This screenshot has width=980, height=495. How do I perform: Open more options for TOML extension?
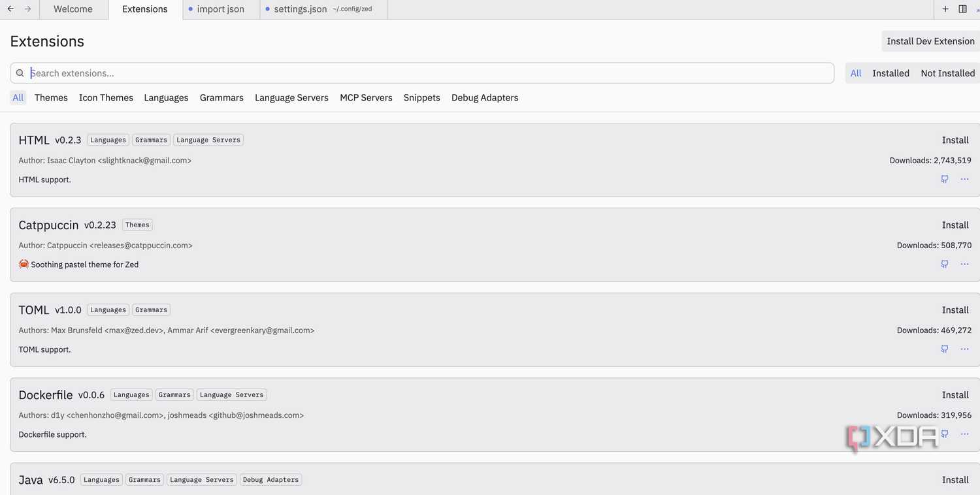point(964,349)
